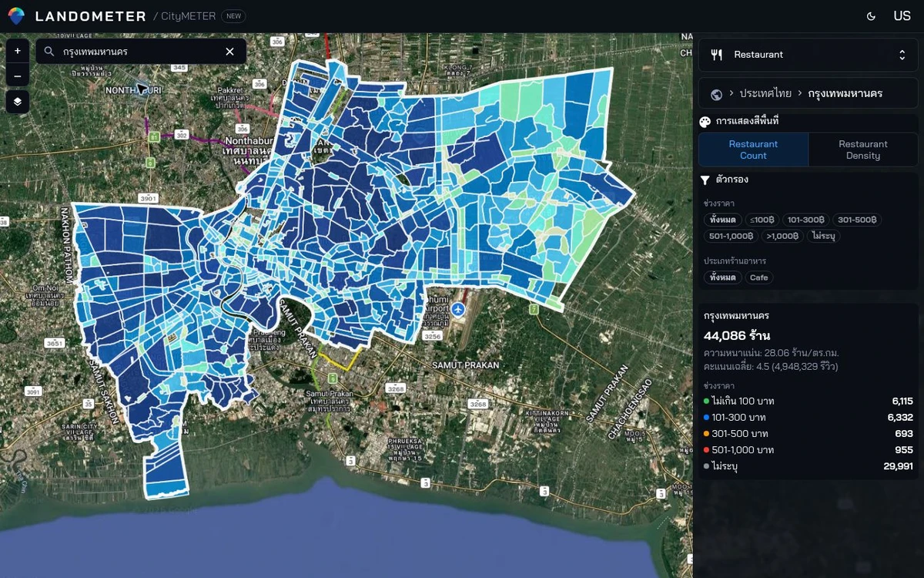The height and width of the screenshot is (578, 924).
Task: Open the map layers control
Action: click(x=17, y=101)
